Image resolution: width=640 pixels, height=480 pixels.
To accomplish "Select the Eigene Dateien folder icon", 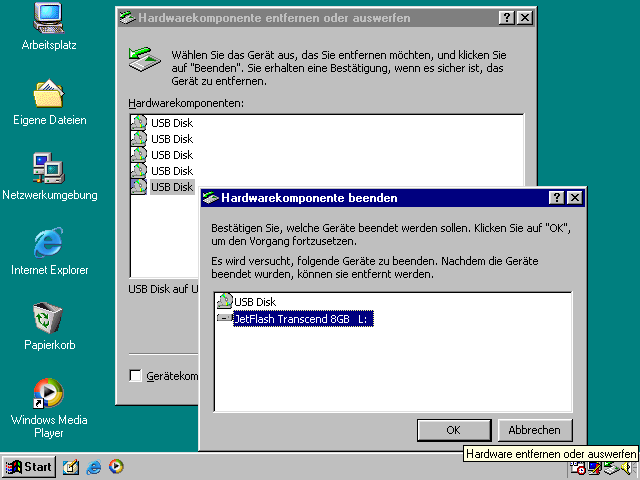I will [x=49, y=93].
